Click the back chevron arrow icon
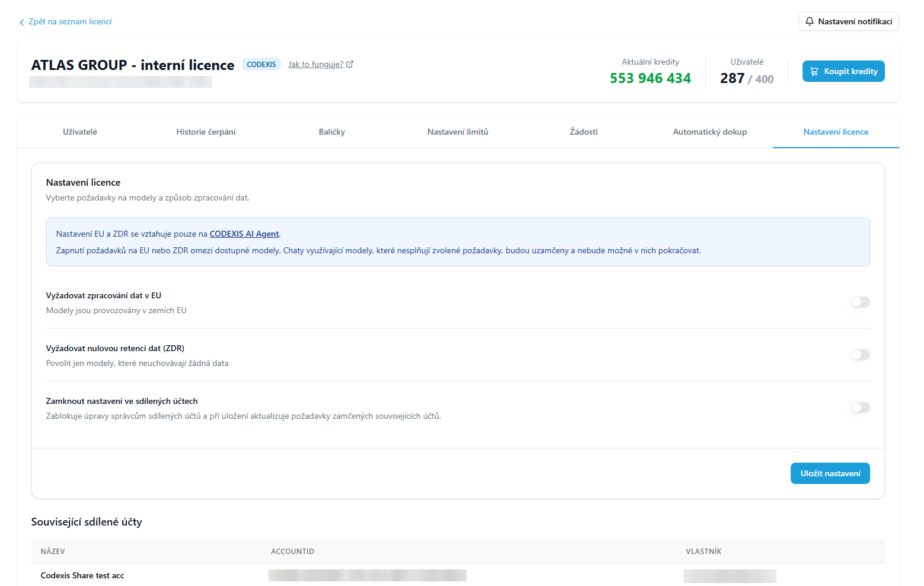This screenshot has height=586, width=924. [x=22, y=23]
